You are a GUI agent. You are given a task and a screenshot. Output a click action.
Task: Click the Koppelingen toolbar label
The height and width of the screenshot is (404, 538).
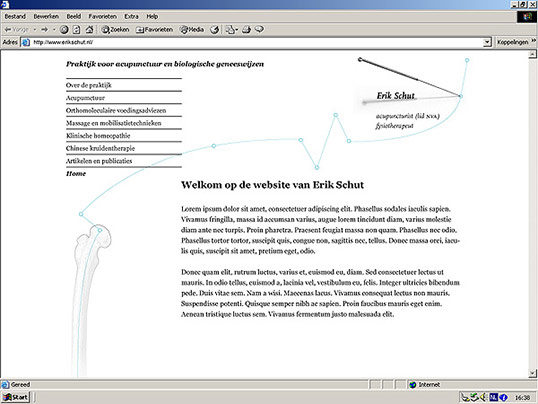(x=512, y=42)
